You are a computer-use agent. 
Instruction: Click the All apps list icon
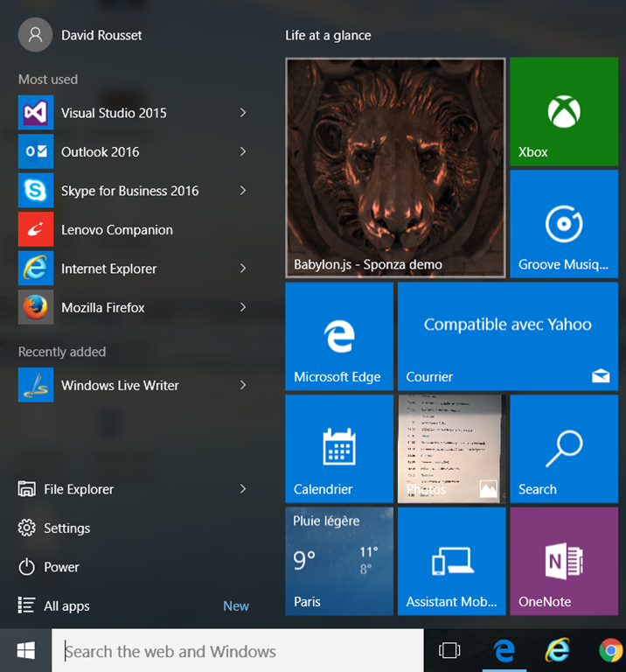pos(26,605)
